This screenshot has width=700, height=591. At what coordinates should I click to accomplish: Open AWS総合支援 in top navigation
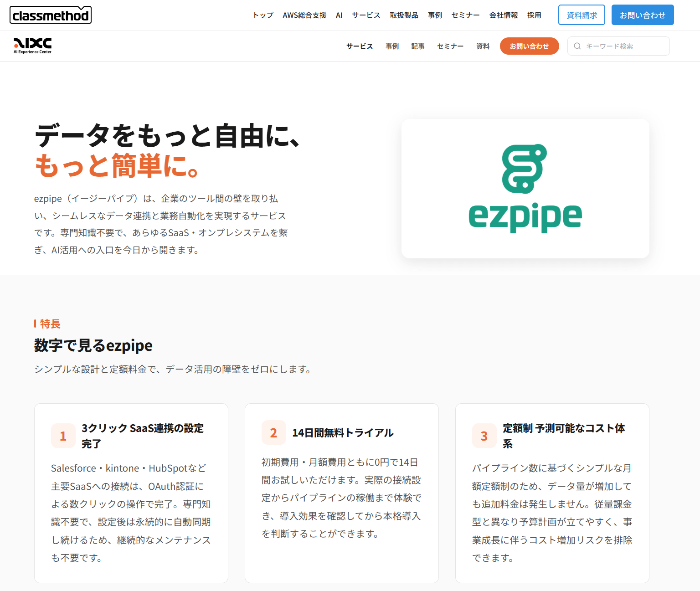pyautogui.click(x=304, y=15)
